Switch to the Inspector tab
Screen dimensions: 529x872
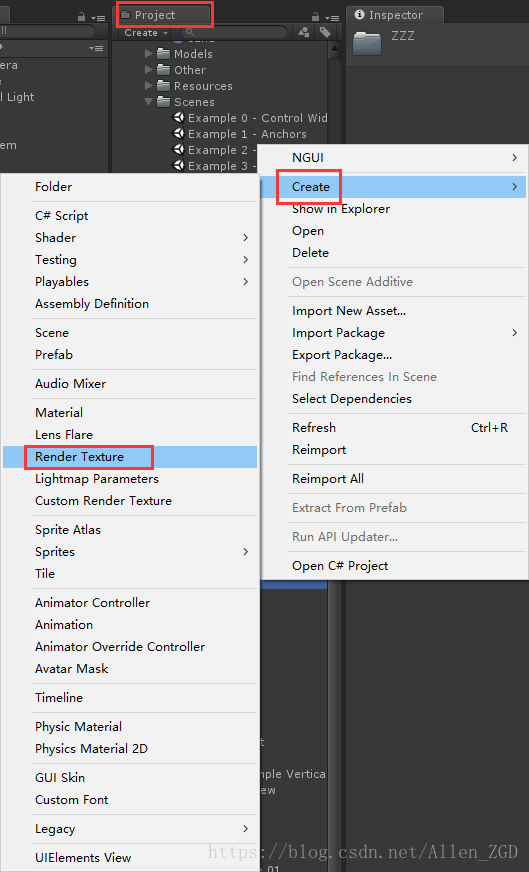click(x=395, y=15)
